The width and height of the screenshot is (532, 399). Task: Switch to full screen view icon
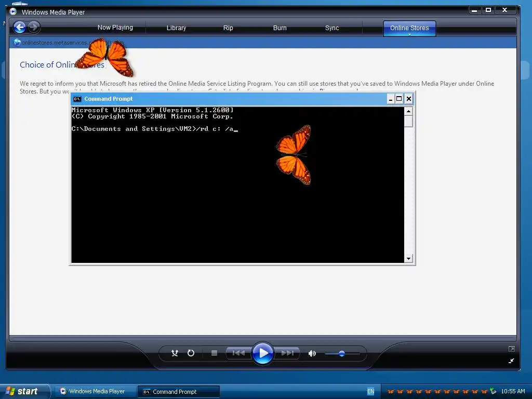coord(512,349)
